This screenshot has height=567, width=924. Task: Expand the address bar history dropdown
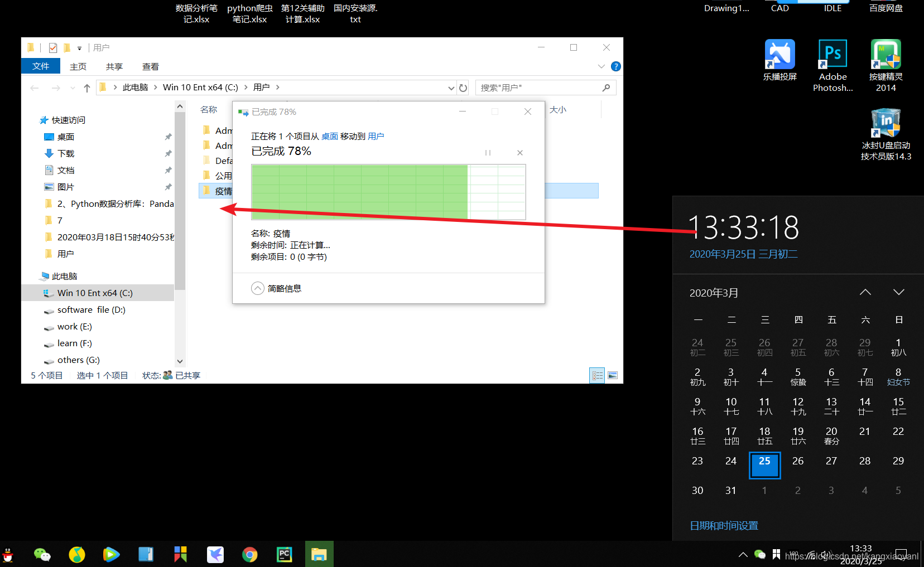pos(451,88)
